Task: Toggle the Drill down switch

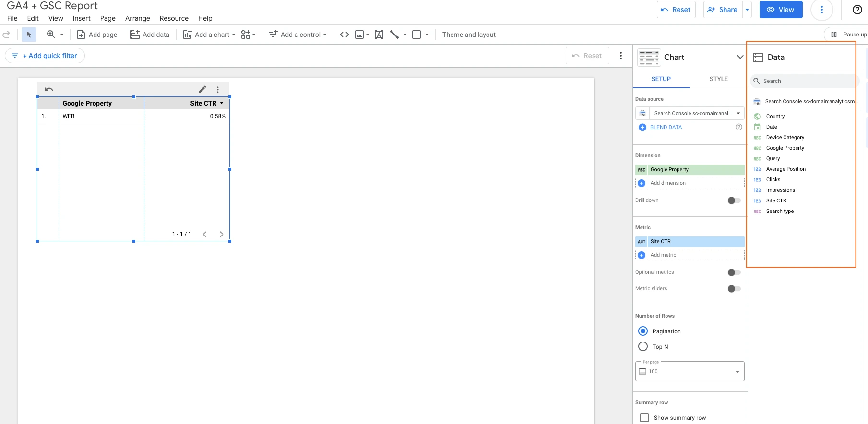Action: [x=734, y=200]
